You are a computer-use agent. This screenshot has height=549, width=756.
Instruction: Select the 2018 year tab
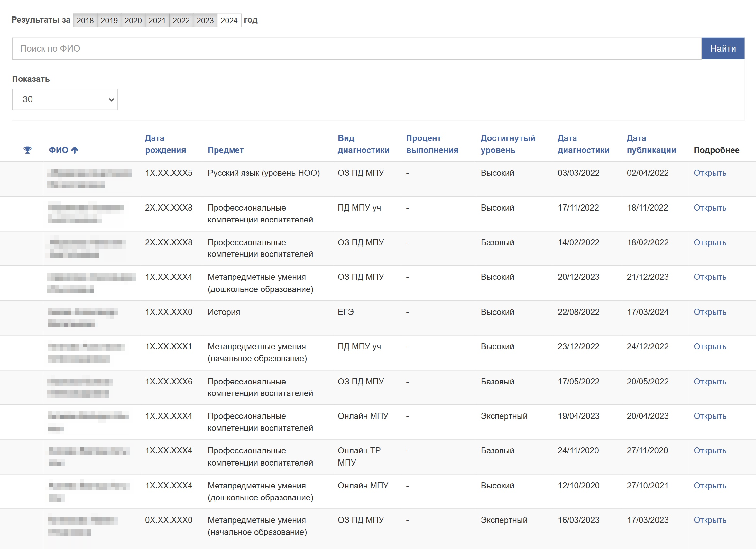[85, 20]
